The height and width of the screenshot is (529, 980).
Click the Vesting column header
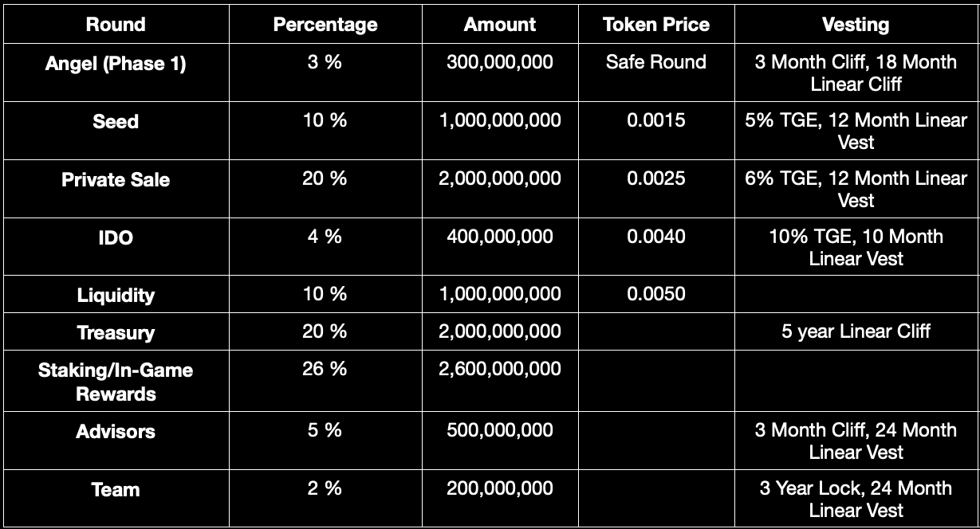(856, 25)
